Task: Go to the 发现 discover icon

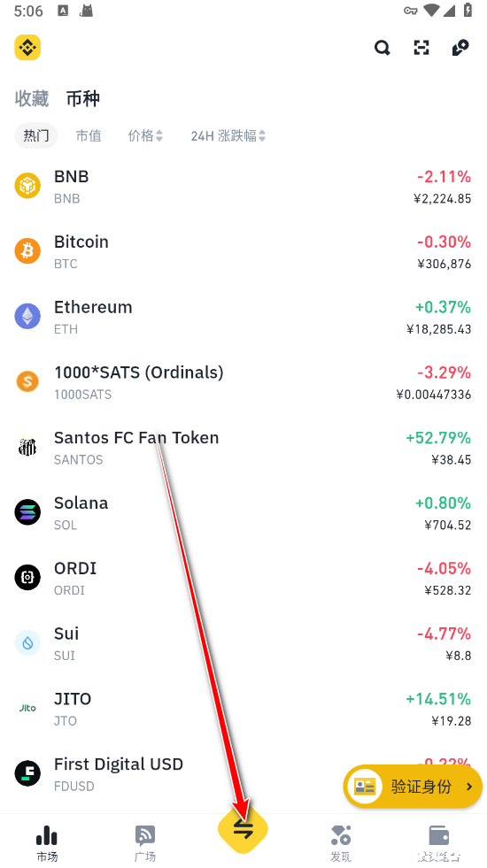Action: (x=341, y=836)
